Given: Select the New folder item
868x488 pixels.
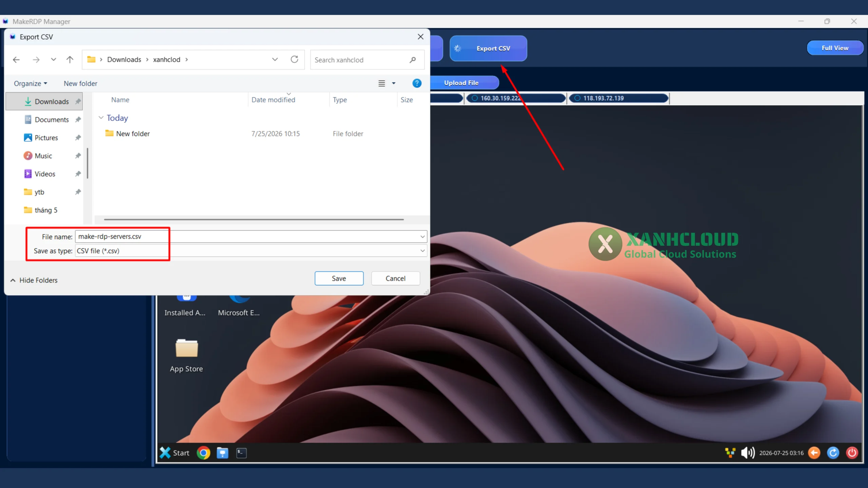Looking at the screenshot, I should coord(133,134).
